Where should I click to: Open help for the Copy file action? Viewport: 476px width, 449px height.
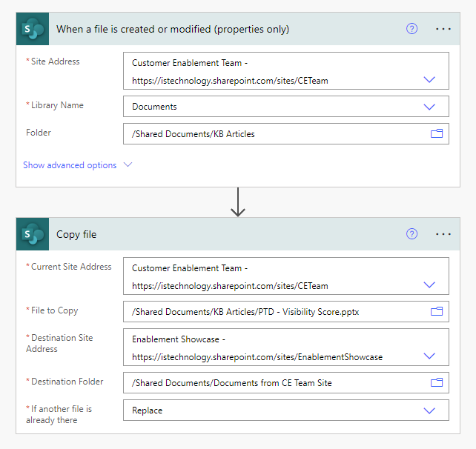point(411,234)
